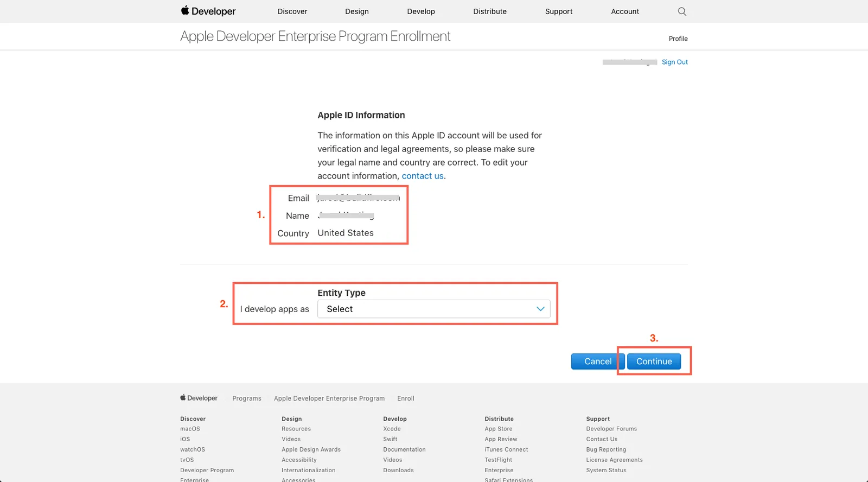Visit Developer Forums footer link
This screenshot has height=482, width=868.
click(611, 429)
